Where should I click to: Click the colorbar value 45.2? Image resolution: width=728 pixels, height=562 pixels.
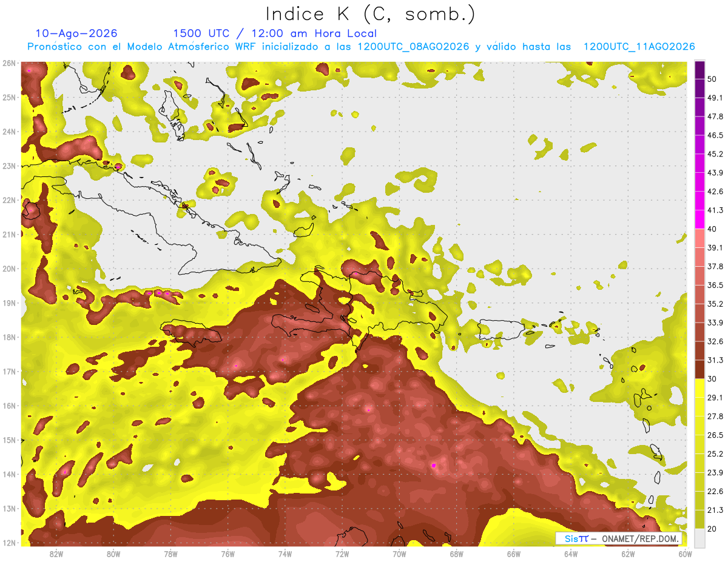tap(715, 154)
